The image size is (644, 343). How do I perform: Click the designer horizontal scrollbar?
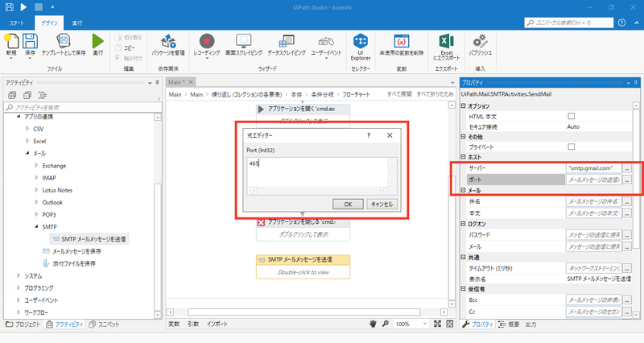pos(304,312)
